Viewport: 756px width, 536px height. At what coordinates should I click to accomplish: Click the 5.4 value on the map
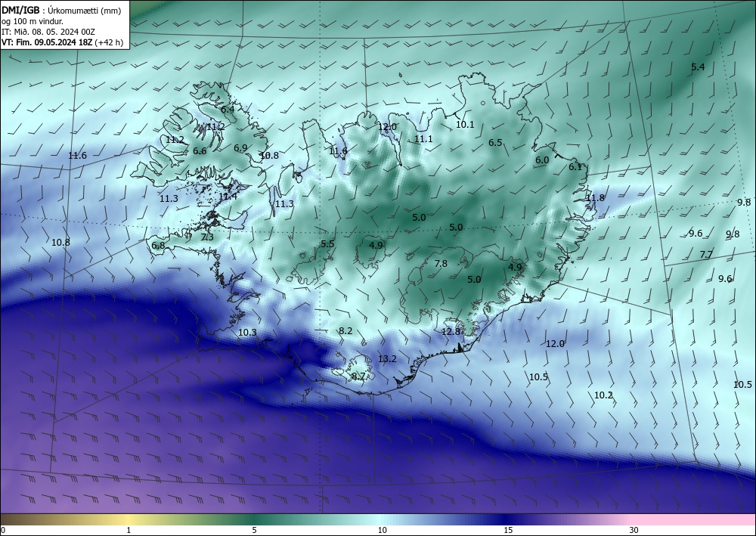pyautogui.click(x=698, y=67)
